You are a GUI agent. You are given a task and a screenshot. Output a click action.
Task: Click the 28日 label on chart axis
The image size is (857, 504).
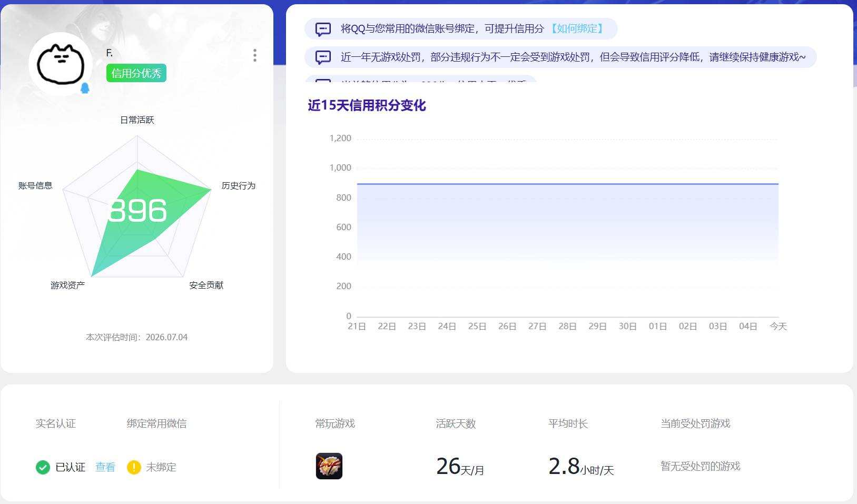[x=567, y=327]
